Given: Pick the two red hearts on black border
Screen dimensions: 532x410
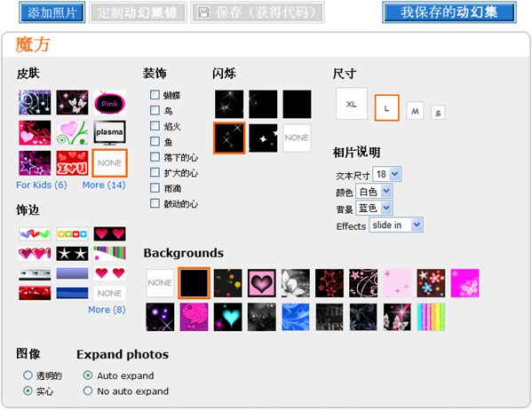Looking at the screenshot, I should pos(109,234).
